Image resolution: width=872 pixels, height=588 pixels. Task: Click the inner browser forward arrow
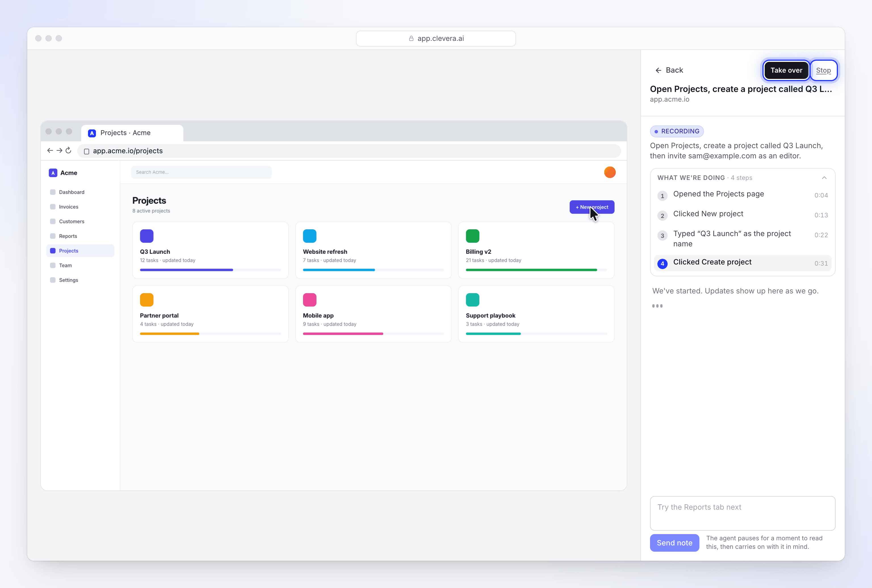pos(59,150)
